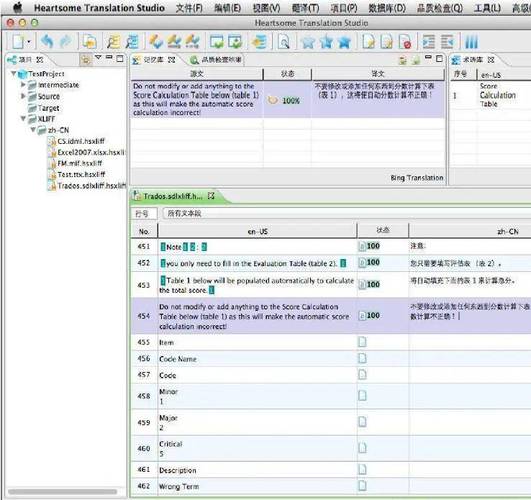Click the status icon for segment 461 Description
Image resolution: width=531 pixels, height=500 pixels.
tap(362, 470)
